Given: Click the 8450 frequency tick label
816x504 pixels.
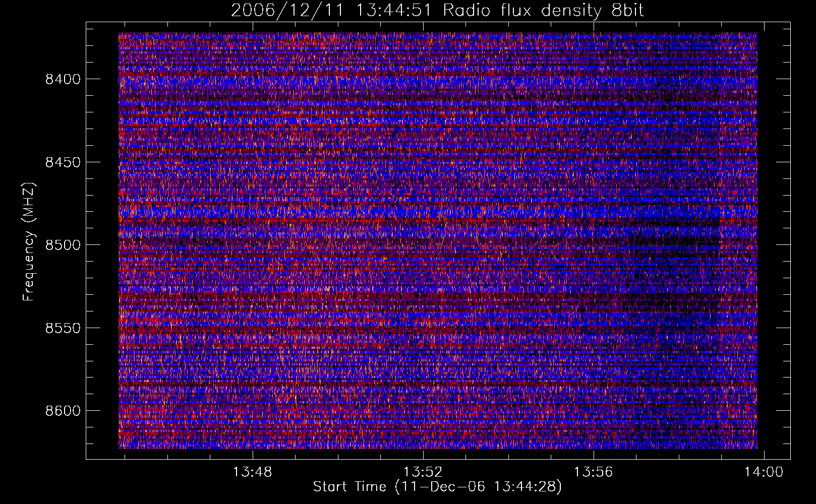Looking at the screenshot, I should tap(63, 162).
